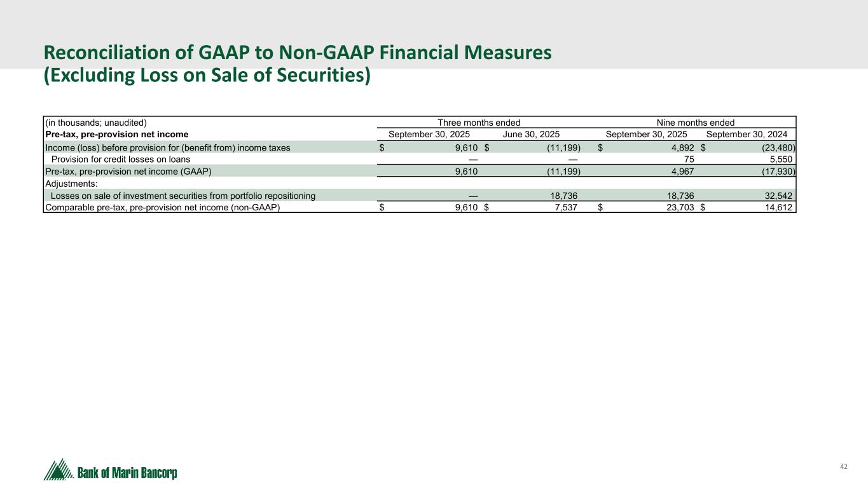This screenshot has height=488, width=868.
Task: Click the Bank of Marin Bancorp logo
Action: click(110, 471)
